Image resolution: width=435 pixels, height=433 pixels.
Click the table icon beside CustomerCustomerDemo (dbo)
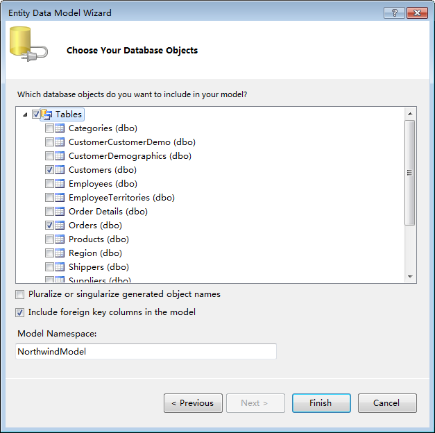point(60,142)
